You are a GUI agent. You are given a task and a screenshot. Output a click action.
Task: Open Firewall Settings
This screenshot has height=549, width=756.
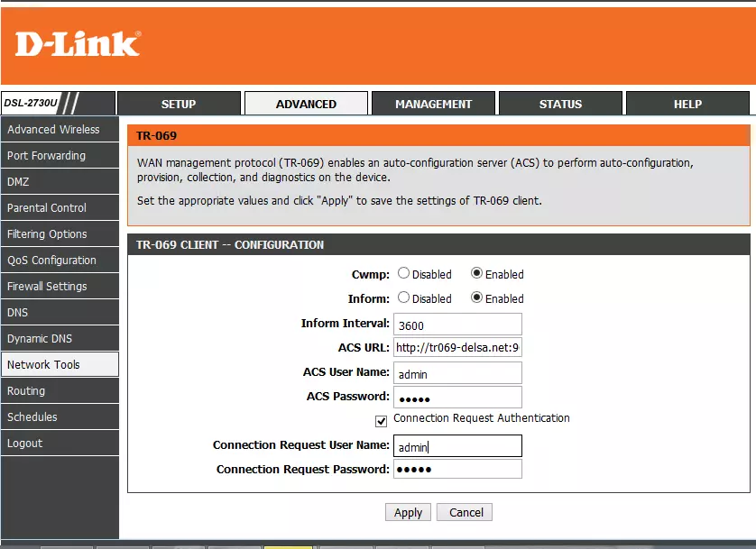pos(60,286)
